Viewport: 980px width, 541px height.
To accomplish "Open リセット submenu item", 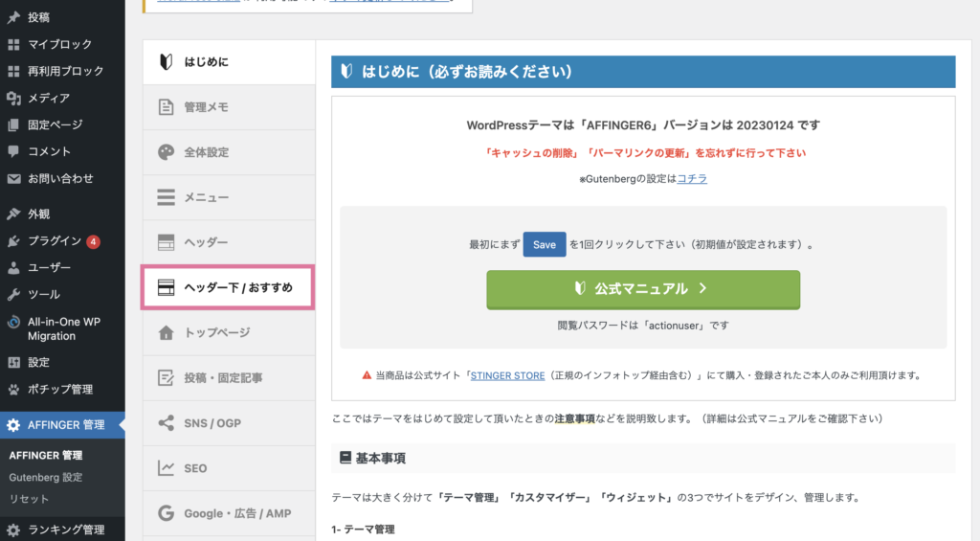I will [29, 499].
